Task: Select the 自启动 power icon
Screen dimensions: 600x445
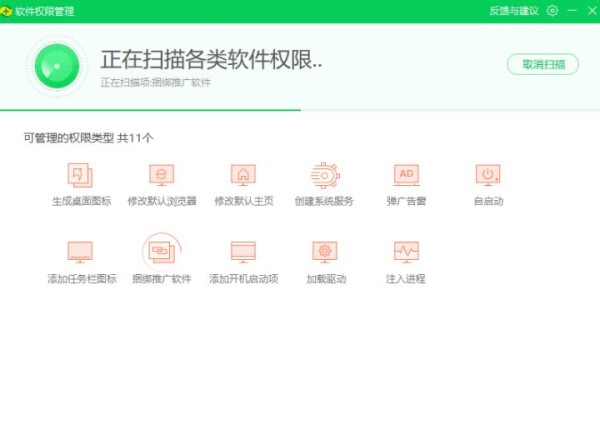Action: [487, 175]
